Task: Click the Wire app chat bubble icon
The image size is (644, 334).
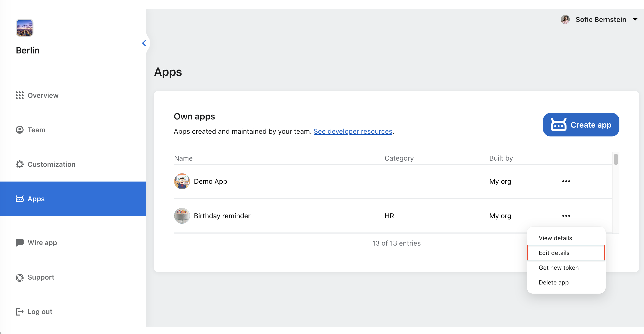Action: click(19, 243)
